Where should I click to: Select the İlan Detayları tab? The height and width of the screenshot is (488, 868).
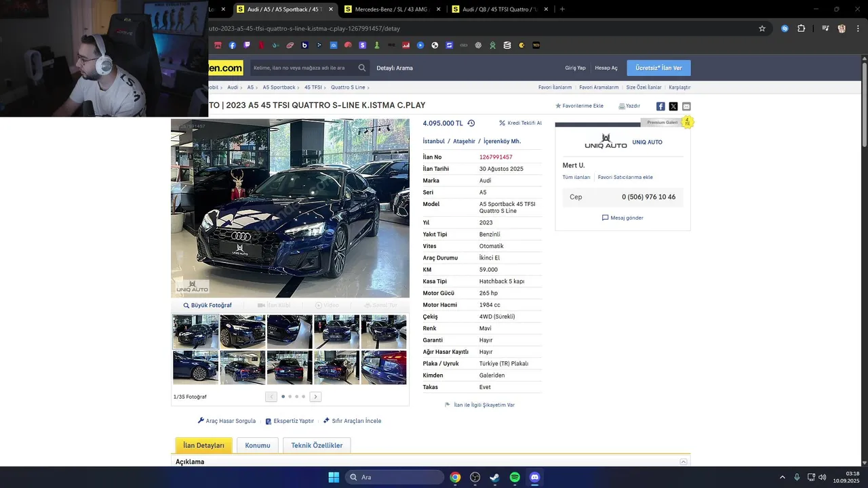click(204, 445)
